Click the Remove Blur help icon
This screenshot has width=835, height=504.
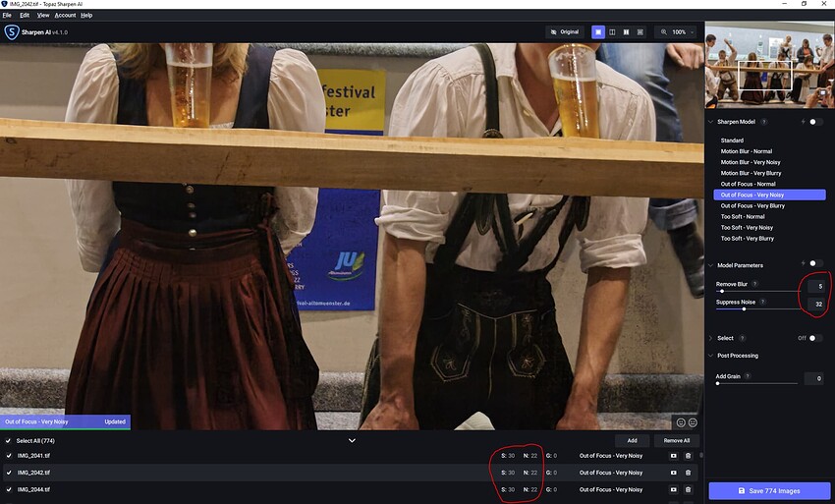pos(756,284)
